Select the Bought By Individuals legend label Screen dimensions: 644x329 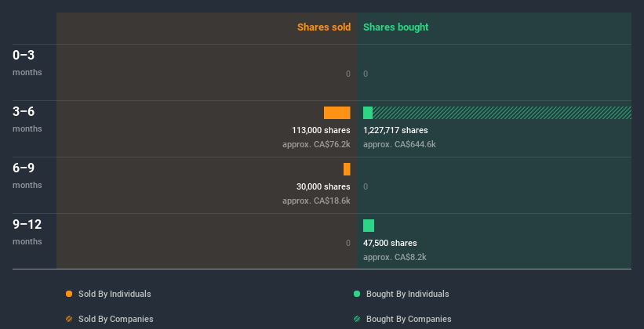click(407, 294)
